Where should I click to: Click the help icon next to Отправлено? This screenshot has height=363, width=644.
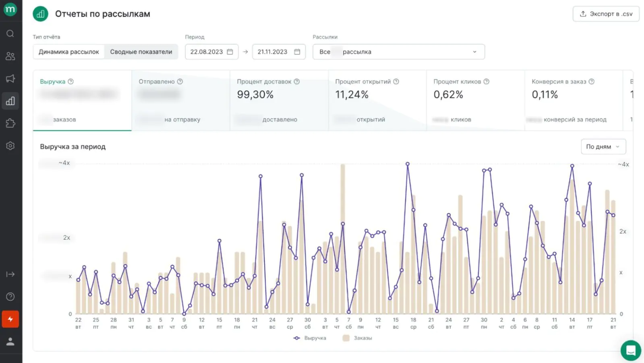(x=180, y=81)
